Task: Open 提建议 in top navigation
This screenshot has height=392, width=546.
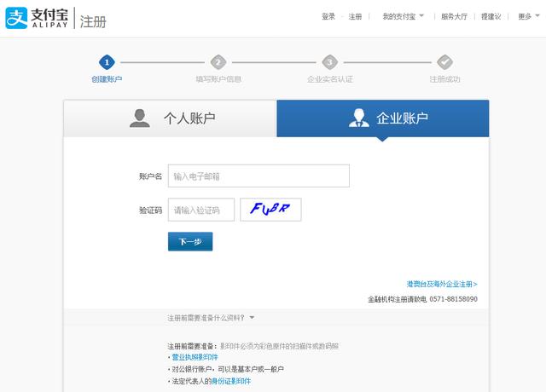Action: point(491,16)
